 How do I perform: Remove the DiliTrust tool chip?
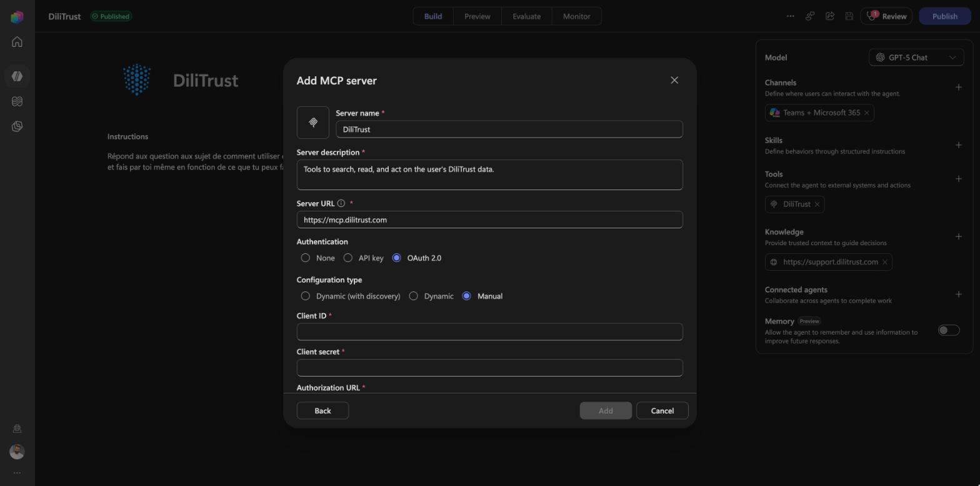(x=817, y=205)
